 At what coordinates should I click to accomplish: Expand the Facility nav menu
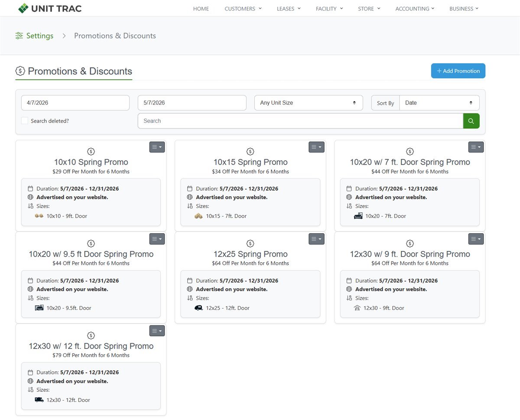(x=329, y=9)
